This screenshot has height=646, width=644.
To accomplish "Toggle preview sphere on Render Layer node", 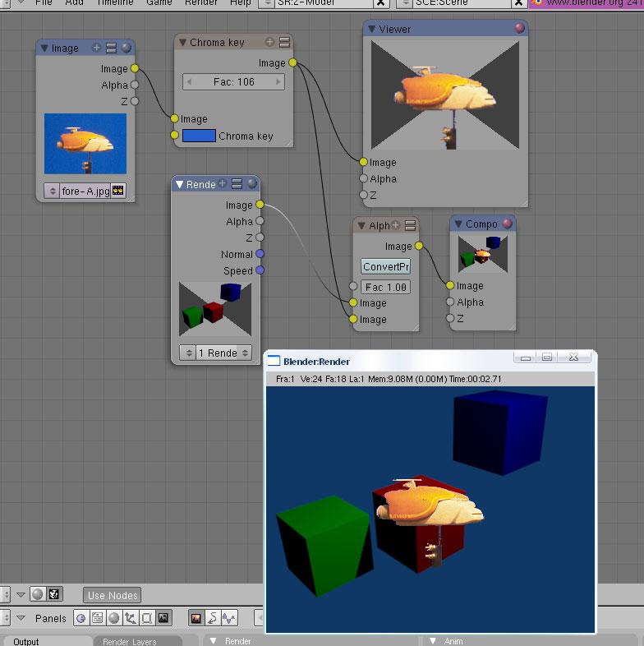I will tap(252, 184).
